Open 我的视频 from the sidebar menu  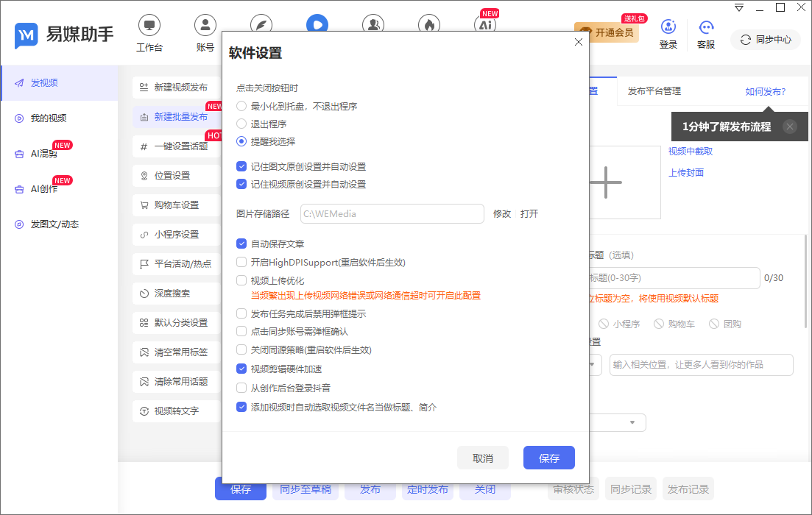click(x=49, y=118)
